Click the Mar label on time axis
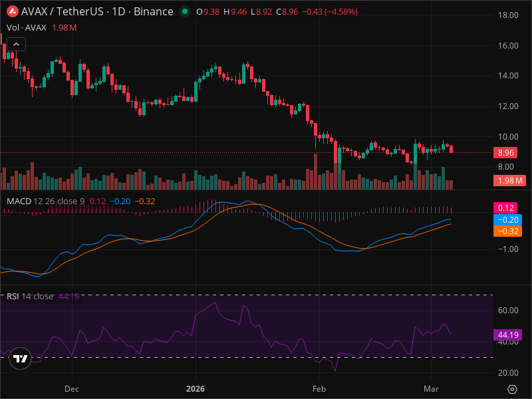This screenshot has width=532, height=399. tap(431, 389)
